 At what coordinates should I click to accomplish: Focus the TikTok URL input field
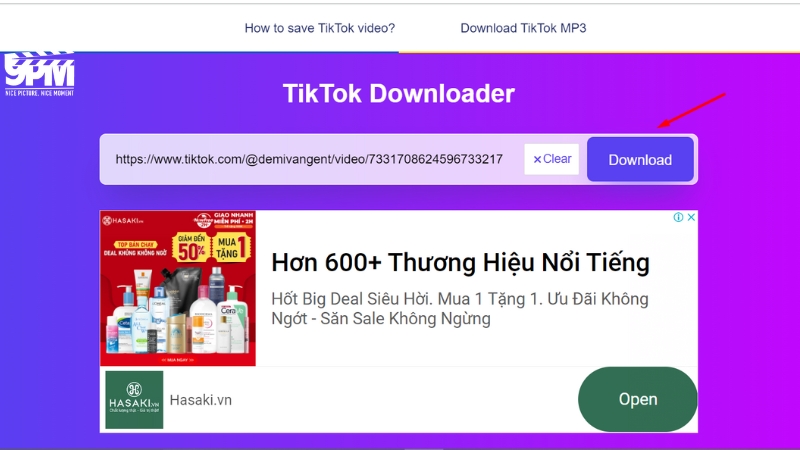pos(309,159)
